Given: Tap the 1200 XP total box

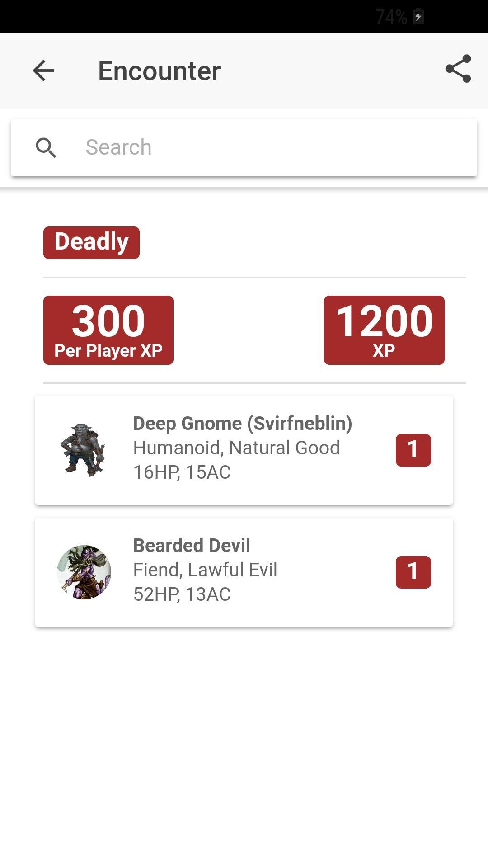Looking at the screenshot, I should tap(384, 330).
